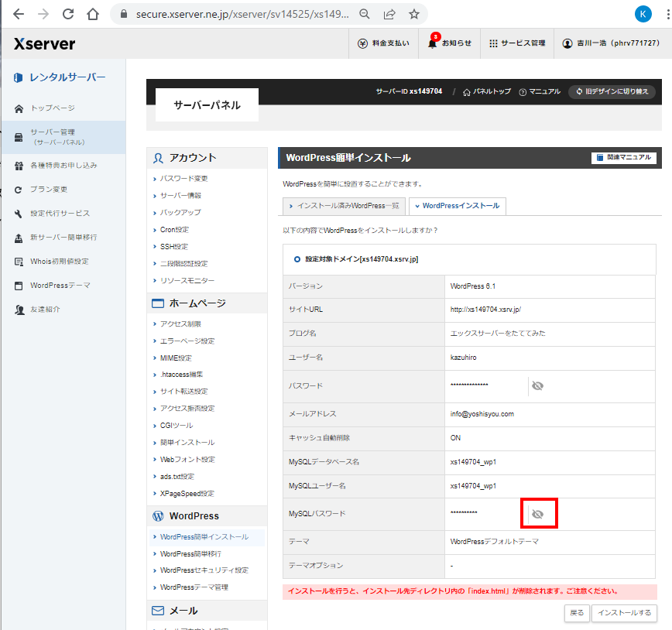The image size is (672, 630).
Task: Show the WordPress password with eye icon
Action: 537,385
